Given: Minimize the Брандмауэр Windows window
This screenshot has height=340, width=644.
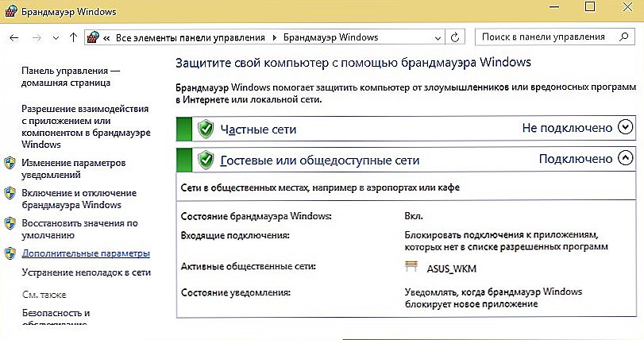Looking at the screenshot, I should 554,7.
